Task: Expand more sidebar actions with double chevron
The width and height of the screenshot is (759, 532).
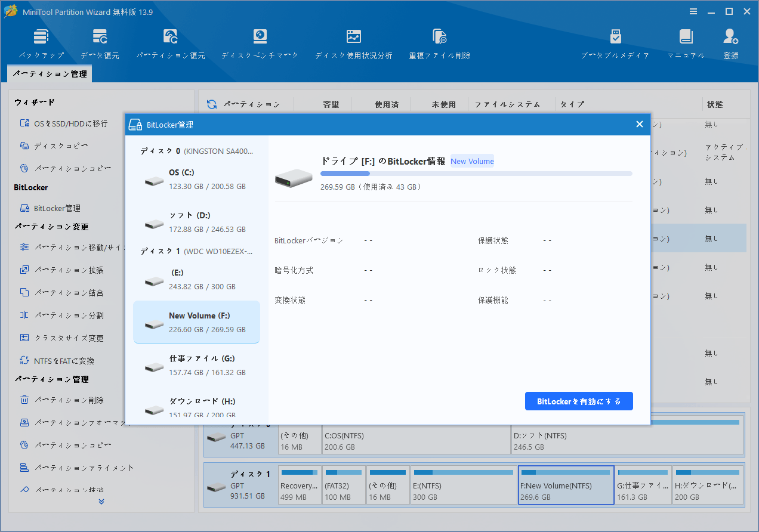Action: [x=101, y=502]
